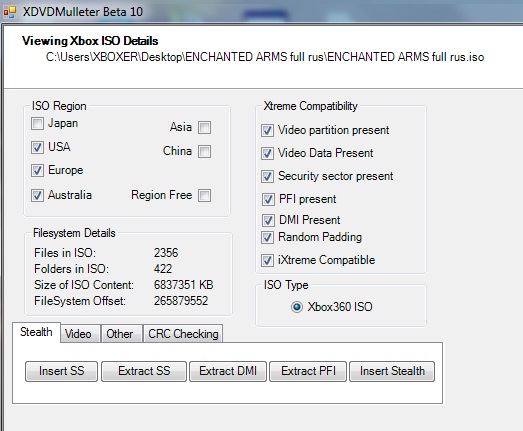Enable the China region checkbox
The image size is (523, 431).
[204, 151]
